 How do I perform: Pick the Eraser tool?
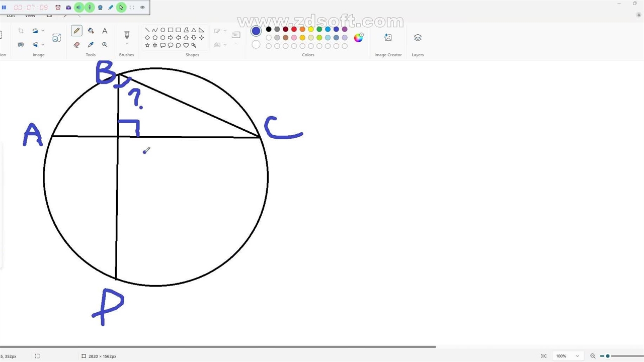click(x=76, y=45)
